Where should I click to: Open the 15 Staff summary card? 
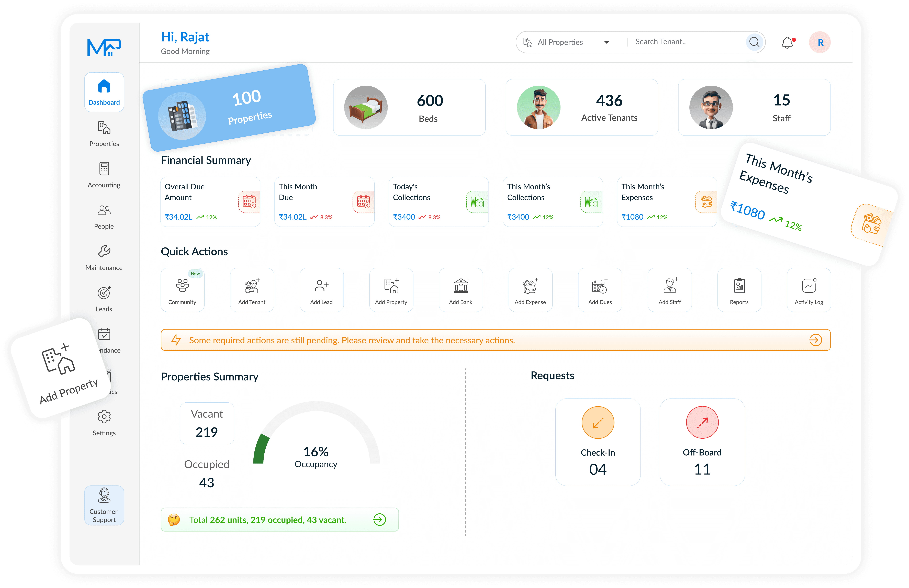(754, 107)
